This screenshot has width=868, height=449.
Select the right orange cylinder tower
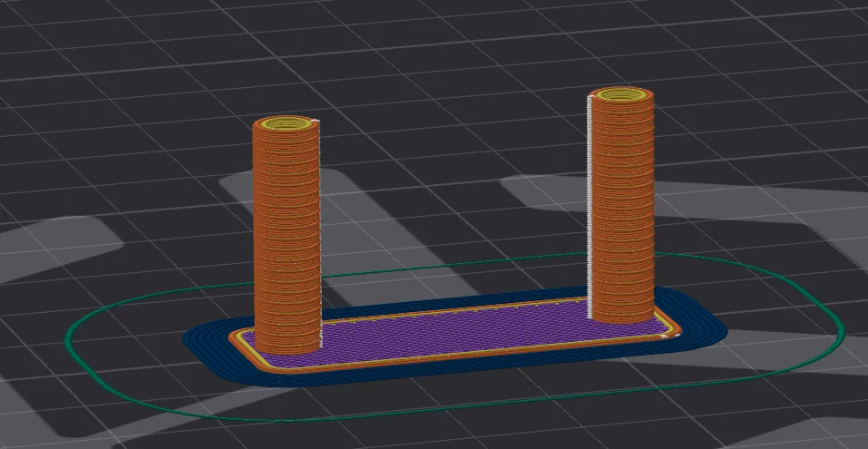(x=621, y=206)
